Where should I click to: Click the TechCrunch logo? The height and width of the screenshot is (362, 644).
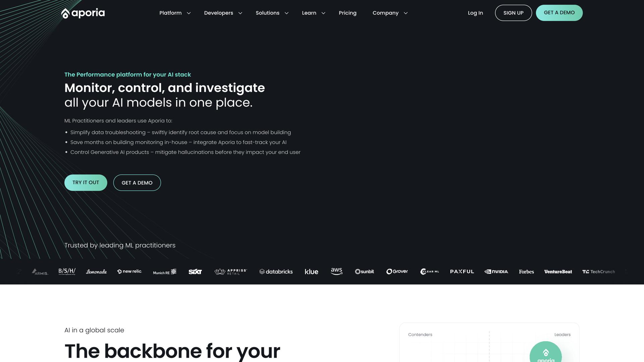(598, 271)
